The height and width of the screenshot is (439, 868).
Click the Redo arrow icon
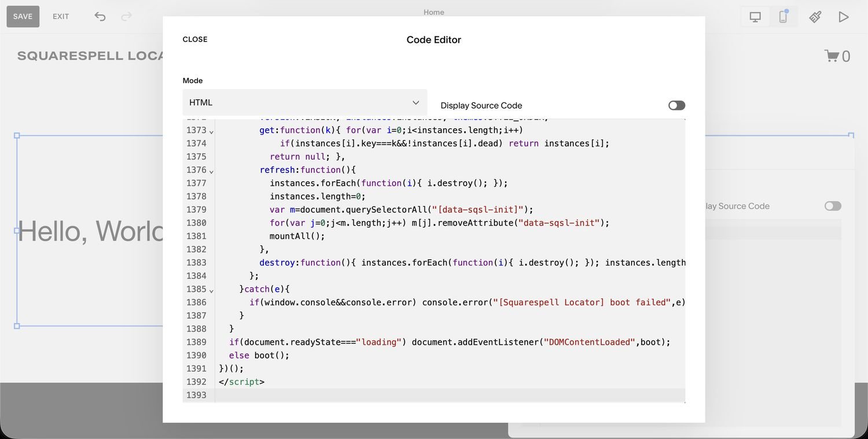(x=126, y=17)
